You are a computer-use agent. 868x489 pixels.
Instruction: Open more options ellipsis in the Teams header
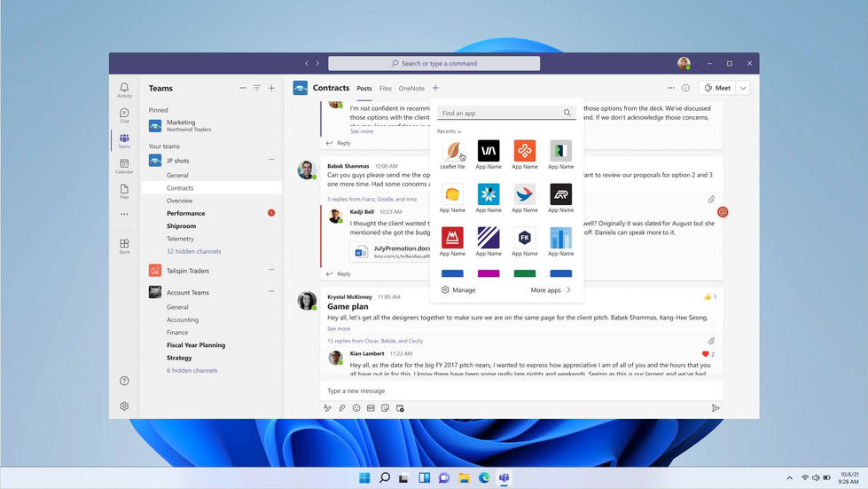242,88
